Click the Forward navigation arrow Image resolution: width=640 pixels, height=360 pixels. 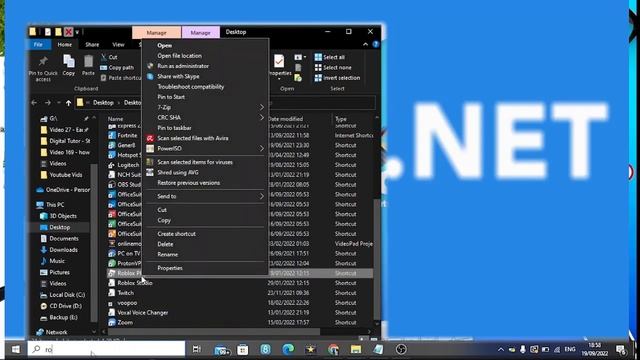[x=48, y=103]
